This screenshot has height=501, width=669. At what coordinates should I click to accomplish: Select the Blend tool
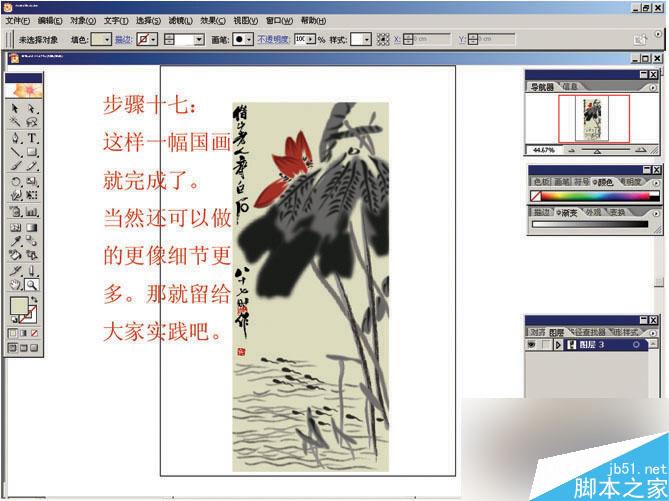point(32,241)
